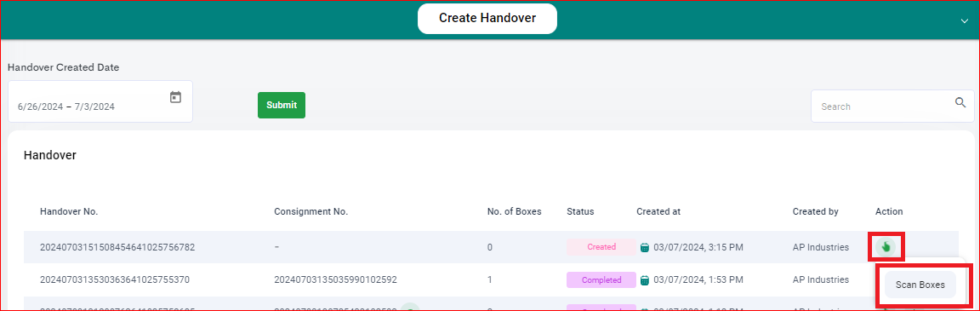Image resolution: width=980 pixels, height=311 pixels.
Task: Choose Scan Boxes from the action menu
Action: point(920,285)
